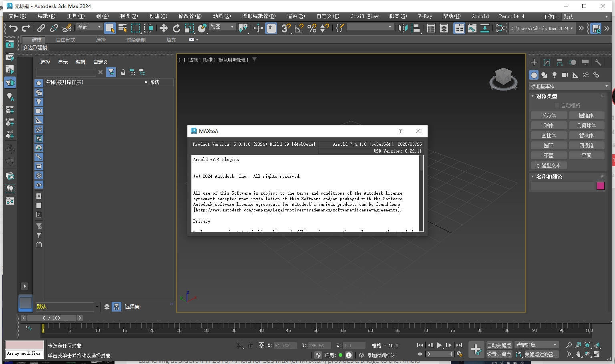Image resolution: width=615 pixels, height=364 pixels.
Task: Click the Redo arrow in main toolbar
Action: pos(26,28)
